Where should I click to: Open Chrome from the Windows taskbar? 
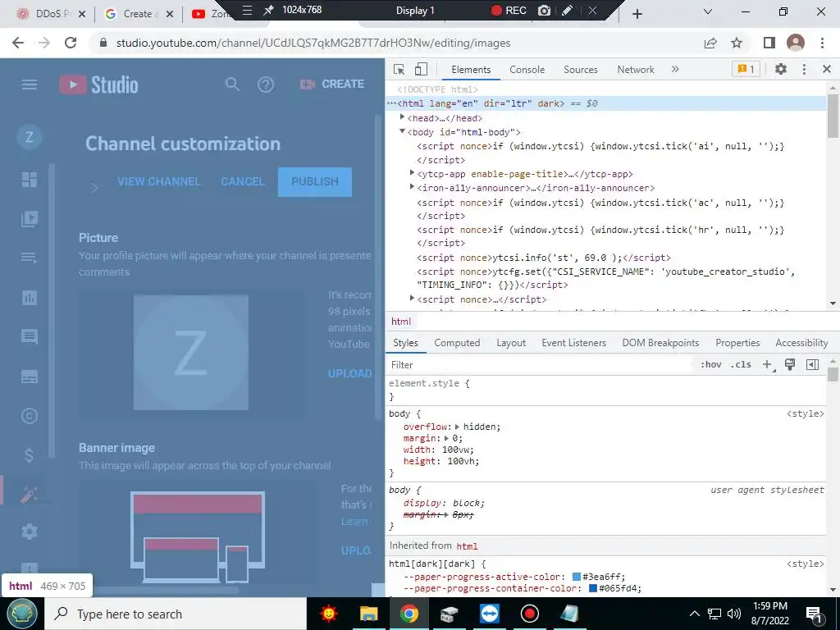tap(409, 614)
